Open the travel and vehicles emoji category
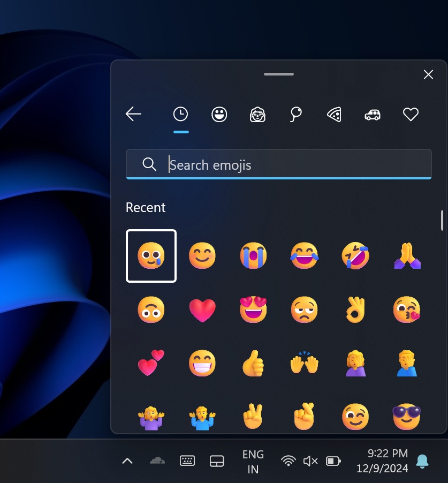The image size is (448, 483). 373,114
